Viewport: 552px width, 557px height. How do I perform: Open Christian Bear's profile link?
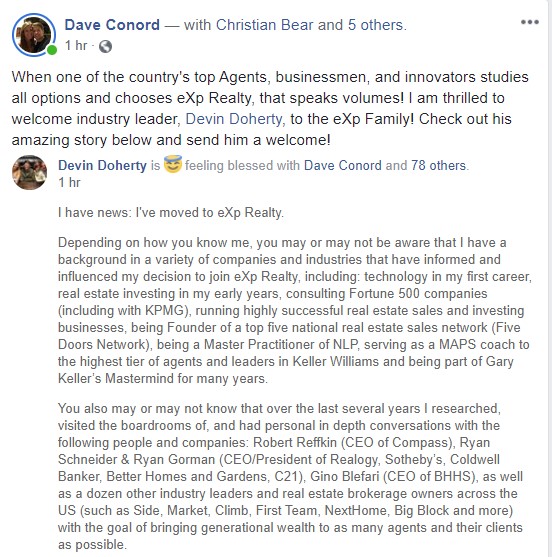pyautogui.click(x=264, y=25)
